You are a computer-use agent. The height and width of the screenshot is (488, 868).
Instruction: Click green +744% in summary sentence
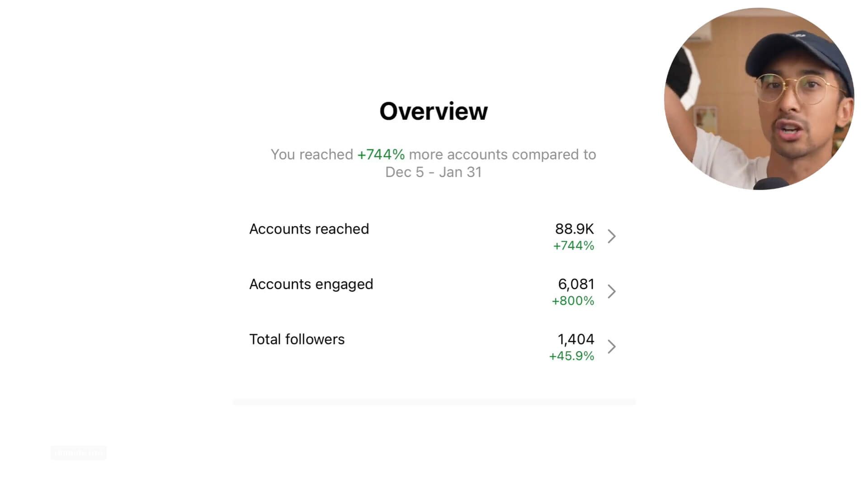pyautogui.click(x=381, y=155)
